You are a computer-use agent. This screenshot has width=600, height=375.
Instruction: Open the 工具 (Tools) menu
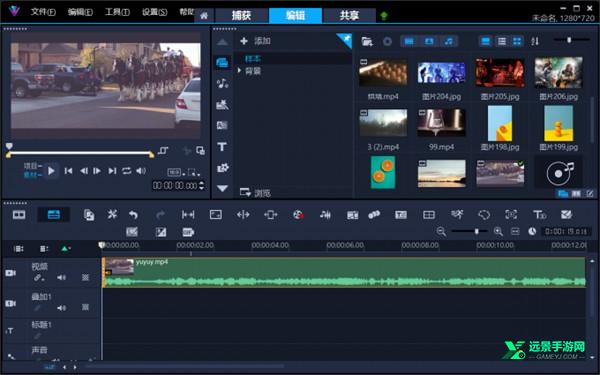click(x=117, y=12)
